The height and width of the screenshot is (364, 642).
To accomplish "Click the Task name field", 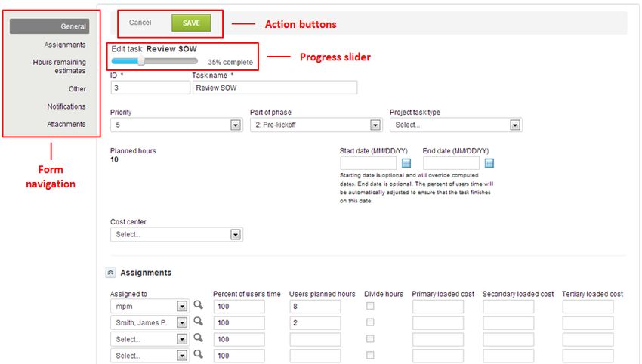I will tap(275, 88).
